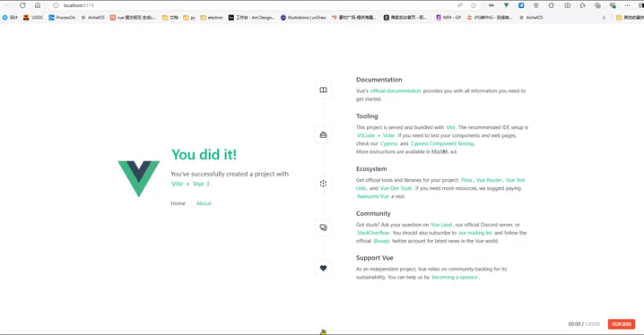644x335 pixels.
Task: Open the other favorites folder at the far right
Action: (630, 18)
